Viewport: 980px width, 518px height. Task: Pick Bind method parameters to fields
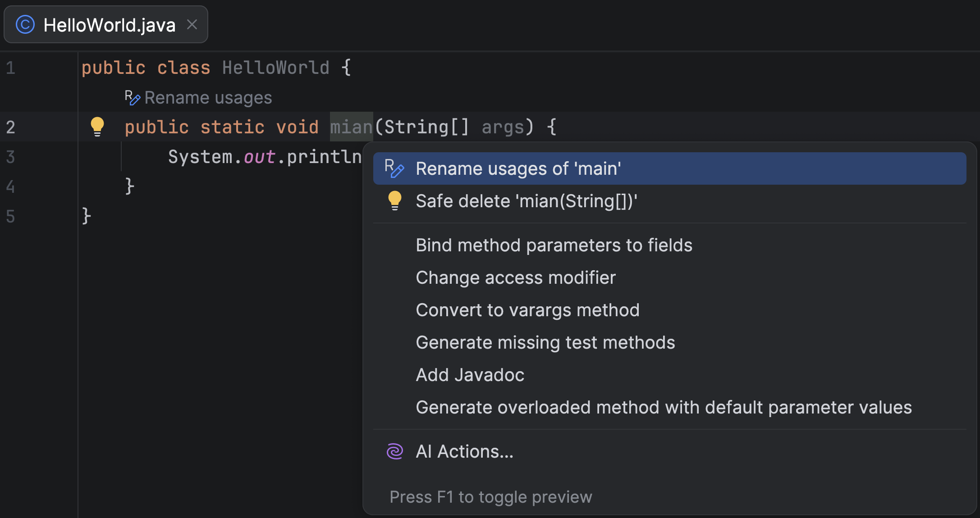[554, 245]
